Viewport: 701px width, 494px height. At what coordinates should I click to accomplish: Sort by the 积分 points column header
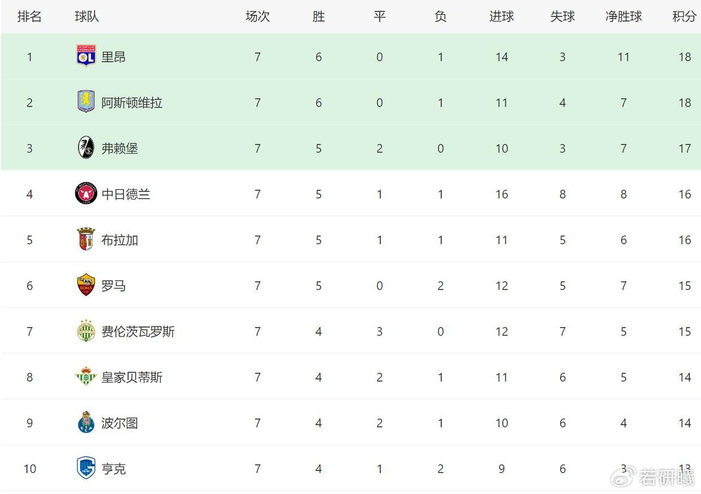click(x=684, y=17)
